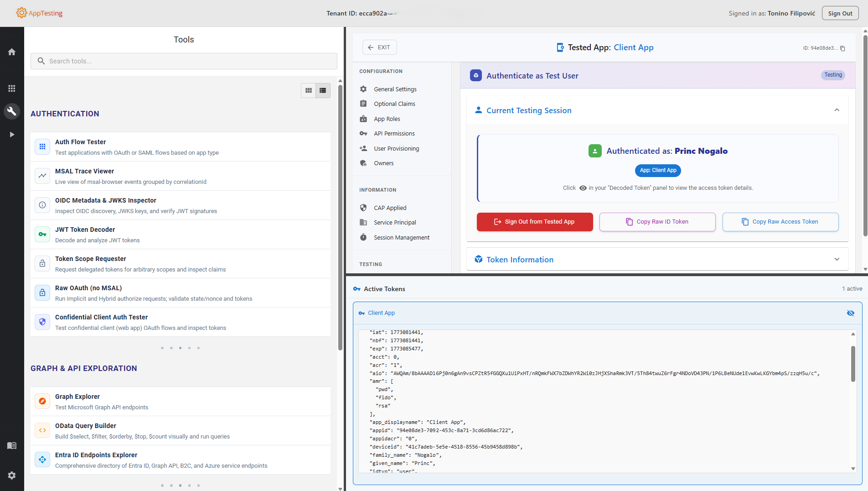Select the Tools wrench icon in sidebar
Screen dimensions: 868x491
tap(12, 111)
